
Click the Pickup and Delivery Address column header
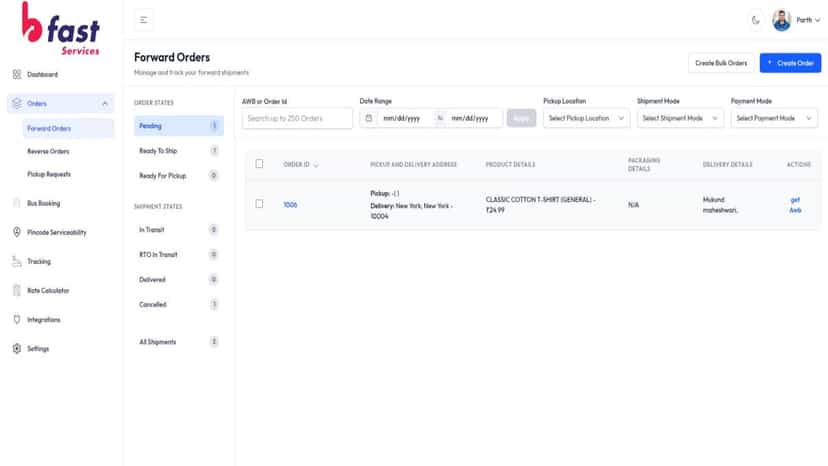click(413, 165)
